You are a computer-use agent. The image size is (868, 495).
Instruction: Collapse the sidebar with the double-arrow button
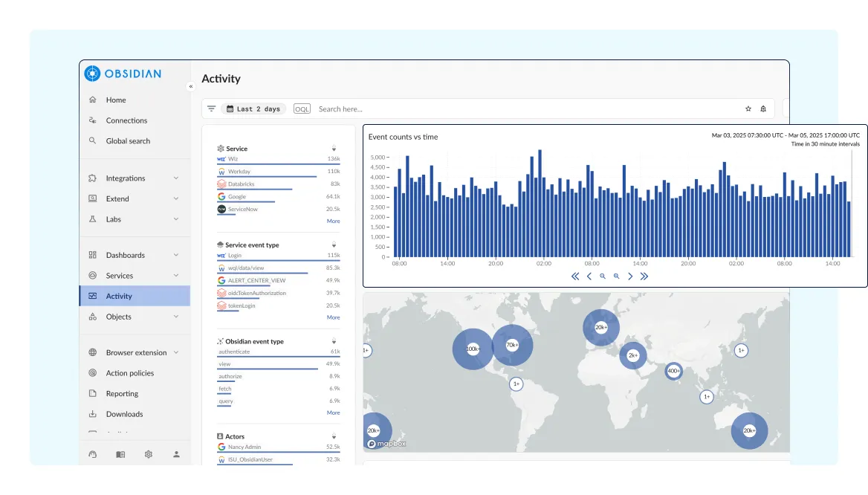click(x=190, y=86)
